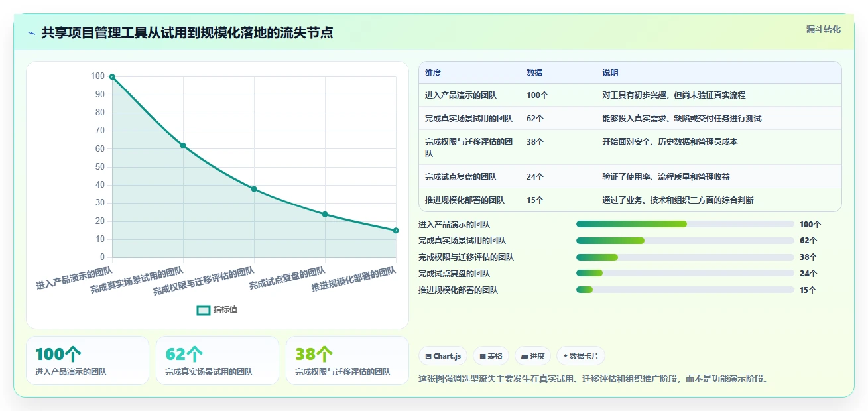Click table description 通过了业务、技术和组织三方面的综合判断
868x411 pixels.
(678, 200)
